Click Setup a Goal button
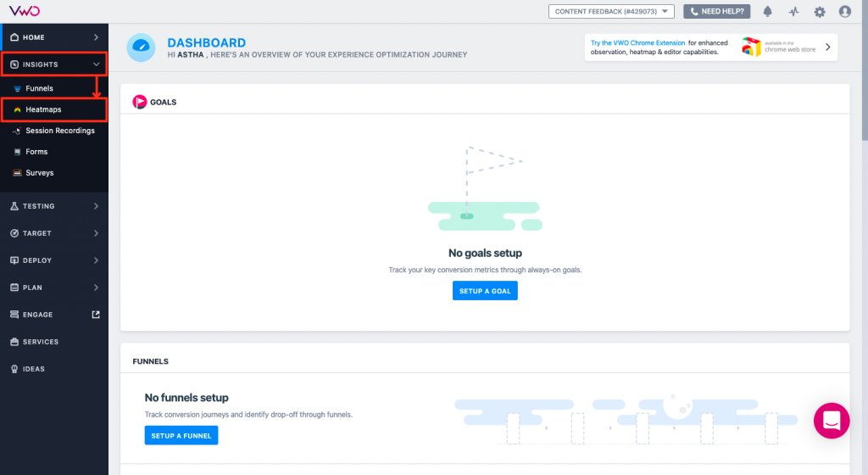 coord(485,291)
